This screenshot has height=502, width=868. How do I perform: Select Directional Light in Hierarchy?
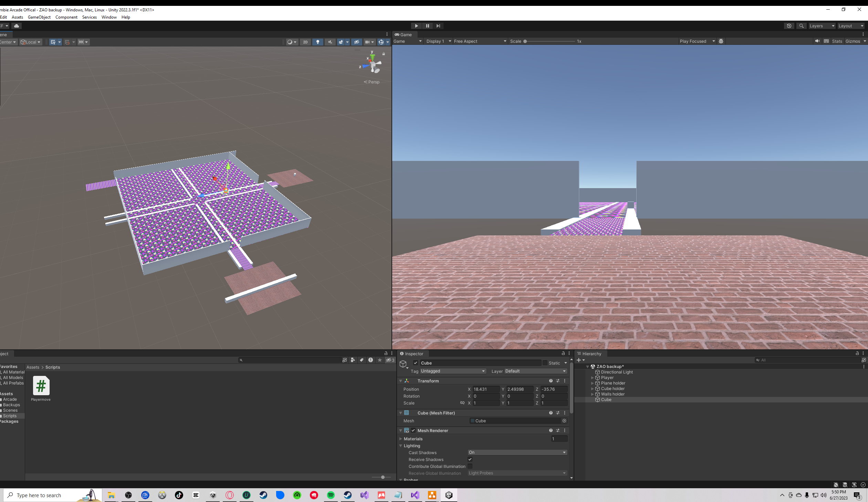(x=617, y=372)
